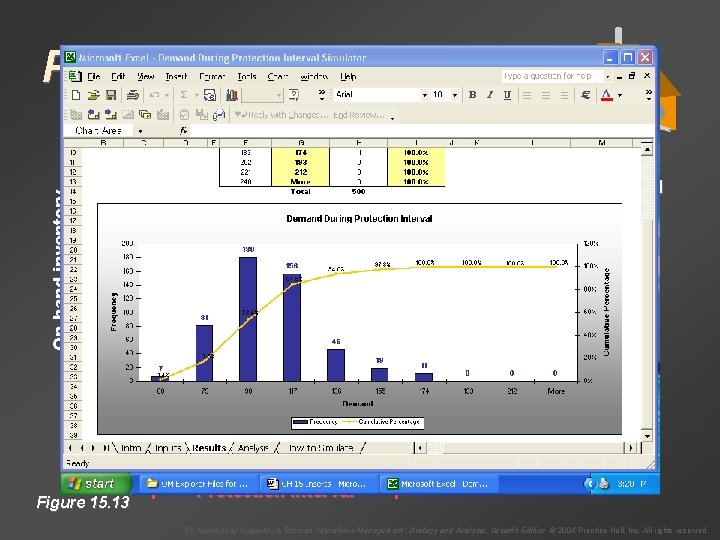This screenshot has height=540, width=720.
Task: Open the help question box dropdown arrow
Action: coord(608,76)
